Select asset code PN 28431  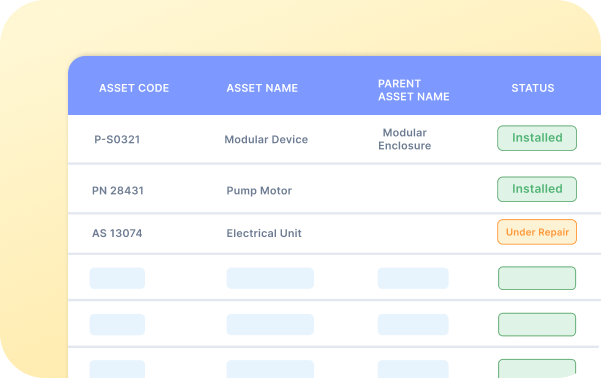[x=118, y=191]
